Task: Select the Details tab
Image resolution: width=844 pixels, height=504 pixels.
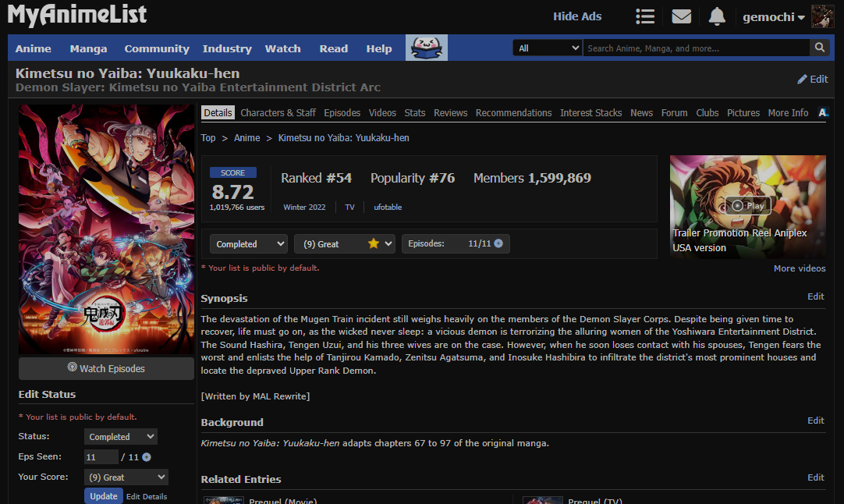Action: point(218,112)
